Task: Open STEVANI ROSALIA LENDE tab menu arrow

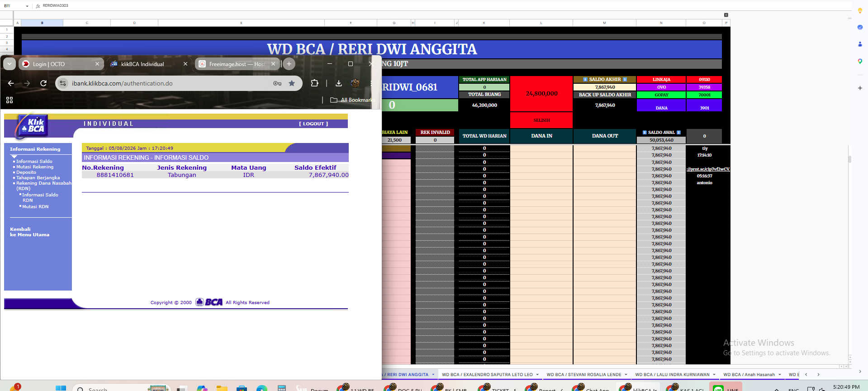Action: pos(626,374)
